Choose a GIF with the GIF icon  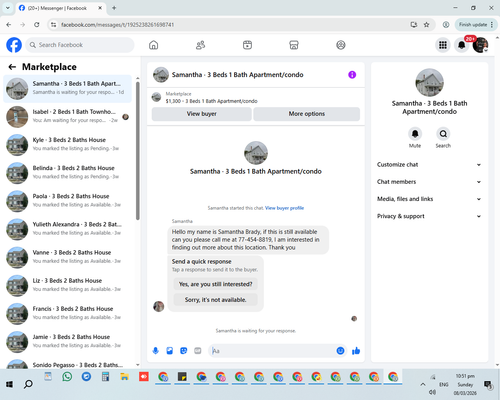tap(198, 351)
